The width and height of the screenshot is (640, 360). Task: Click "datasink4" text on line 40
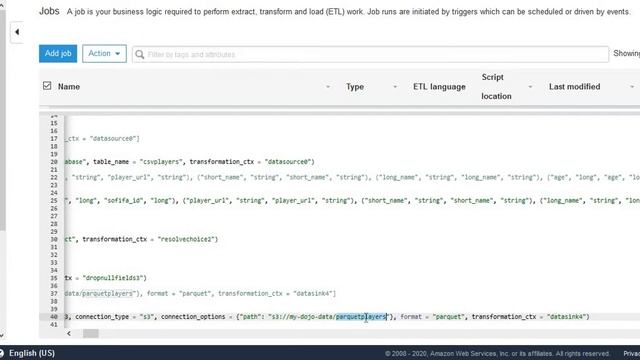pos(567,317)
